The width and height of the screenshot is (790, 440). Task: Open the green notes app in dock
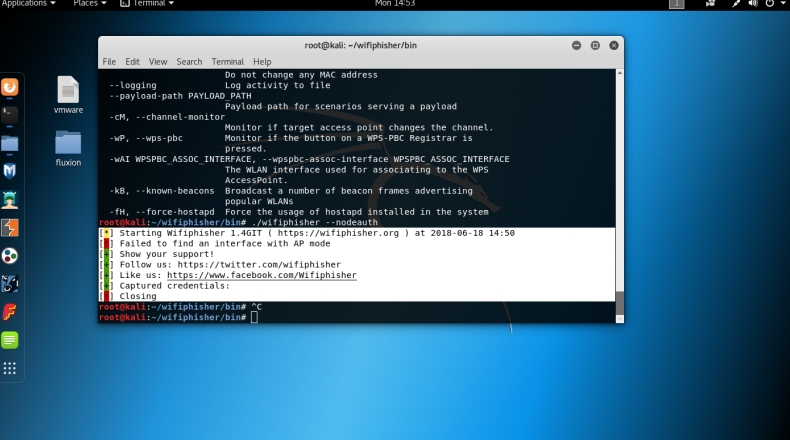[x=10, y=340]
